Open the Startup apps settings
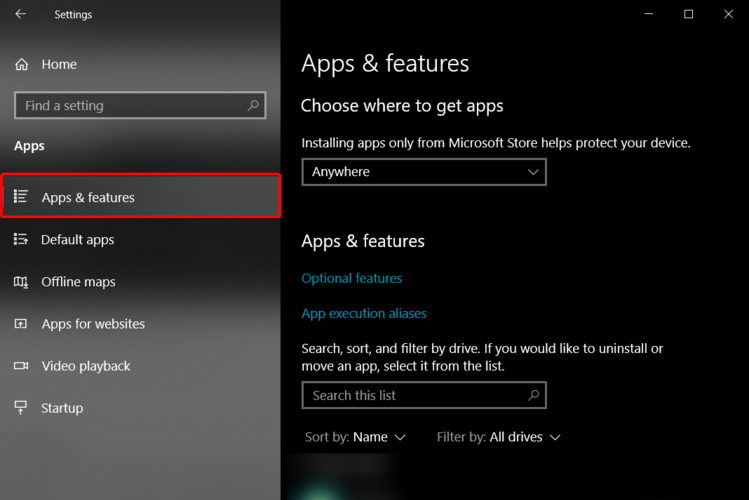Screen dimensions: 749x500 (140, 408)
